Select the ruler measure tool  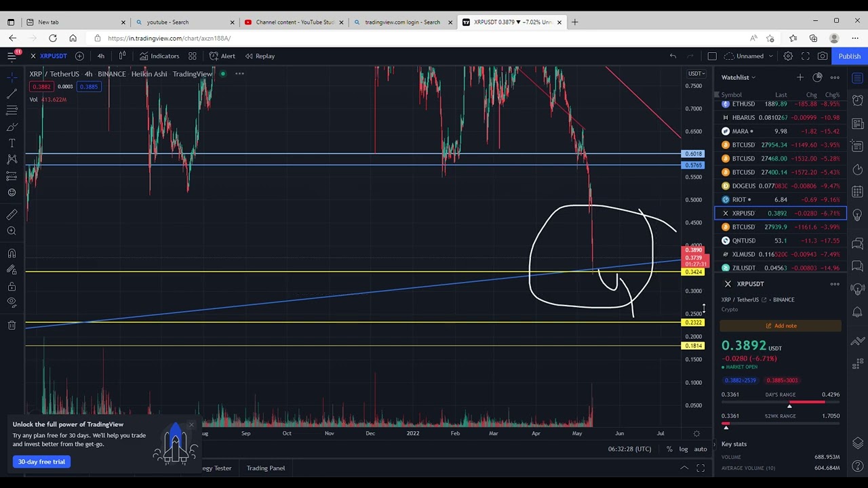12,215
